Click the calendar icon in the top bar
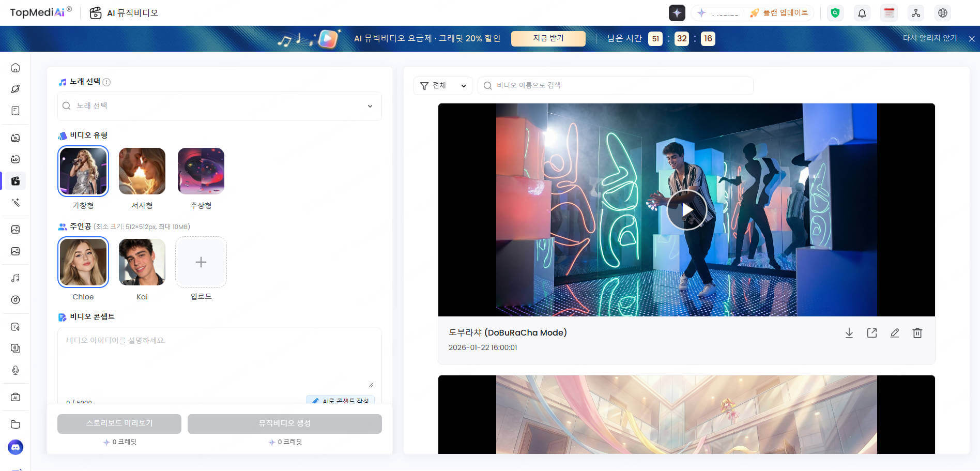 point(889,12)
